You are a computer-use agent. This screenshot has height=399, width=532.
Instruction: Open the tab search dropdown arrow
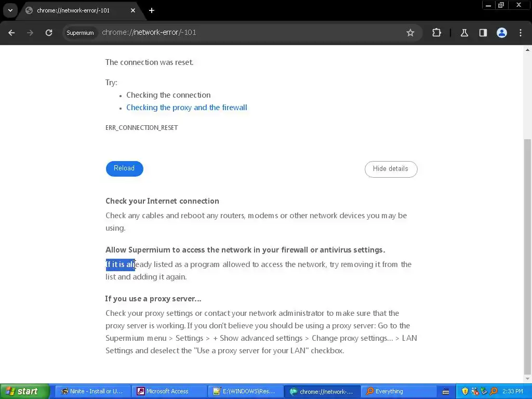(x=10, y=10)
